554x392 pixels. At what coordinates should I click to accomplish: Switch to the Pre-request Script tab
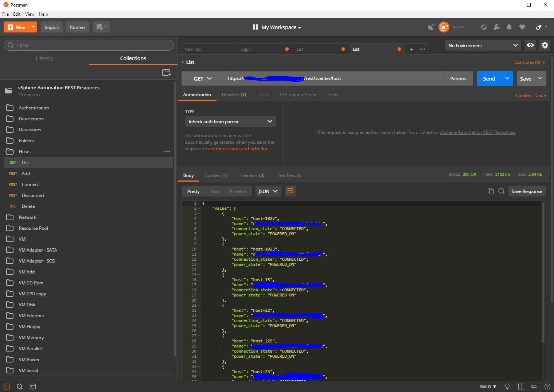click(298, 94)
